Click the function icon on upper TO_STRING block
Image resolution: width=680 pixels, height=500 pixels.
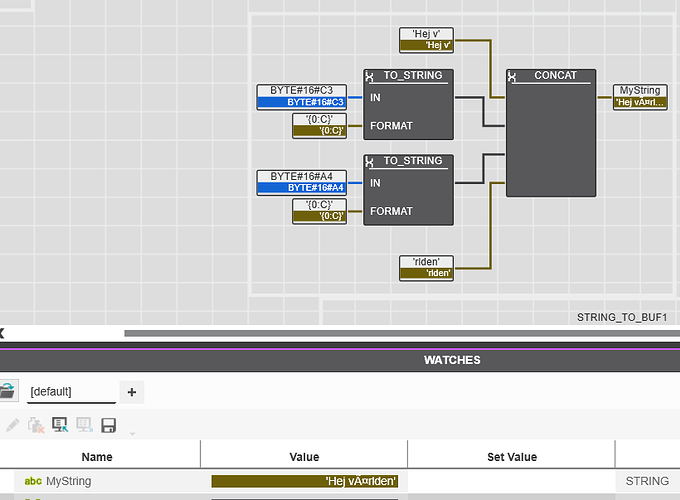370,76
